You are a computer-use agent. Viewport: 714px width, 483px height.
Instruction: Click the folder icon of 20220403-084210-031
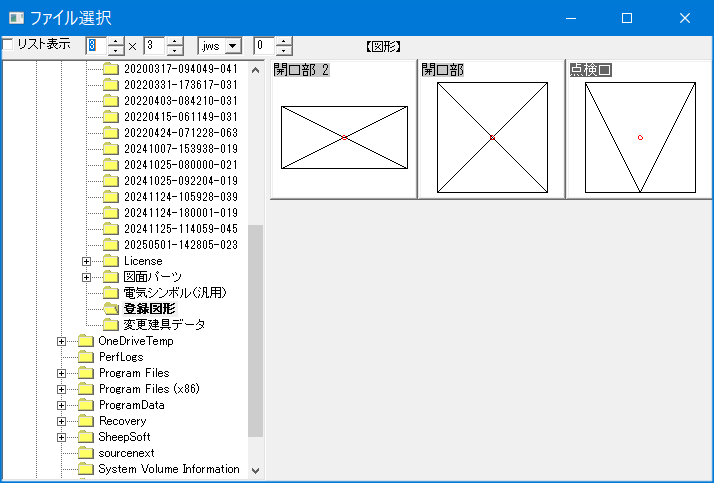[x=111, y=101]
